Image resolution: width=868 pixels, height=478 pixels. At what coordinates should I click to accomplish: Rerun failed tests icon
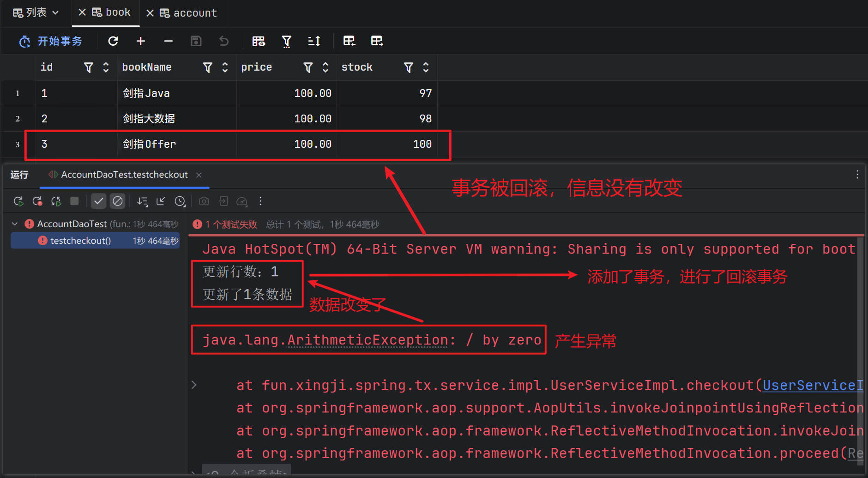(x=37, y=201)
